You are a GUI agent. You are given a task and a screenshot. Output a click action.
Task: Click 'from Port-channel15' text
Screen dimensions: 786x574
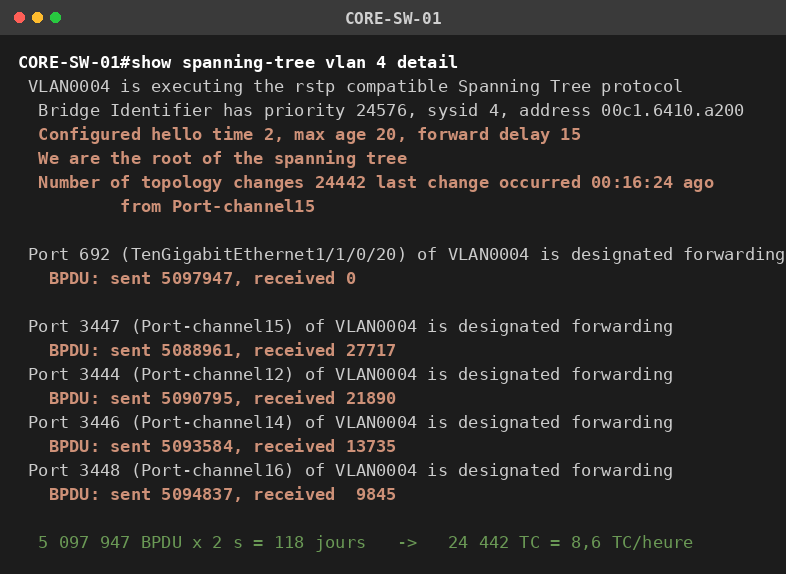point(218,207)
